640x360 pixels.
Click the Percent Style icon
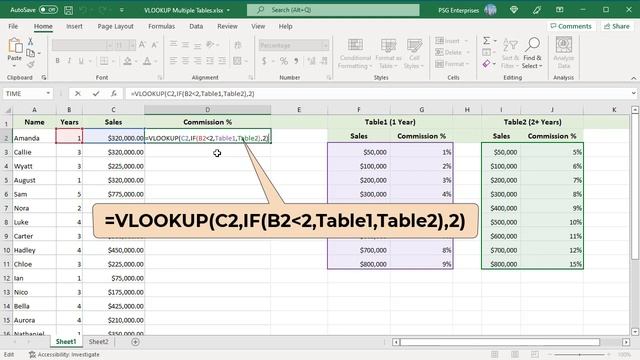coord(284,61)
